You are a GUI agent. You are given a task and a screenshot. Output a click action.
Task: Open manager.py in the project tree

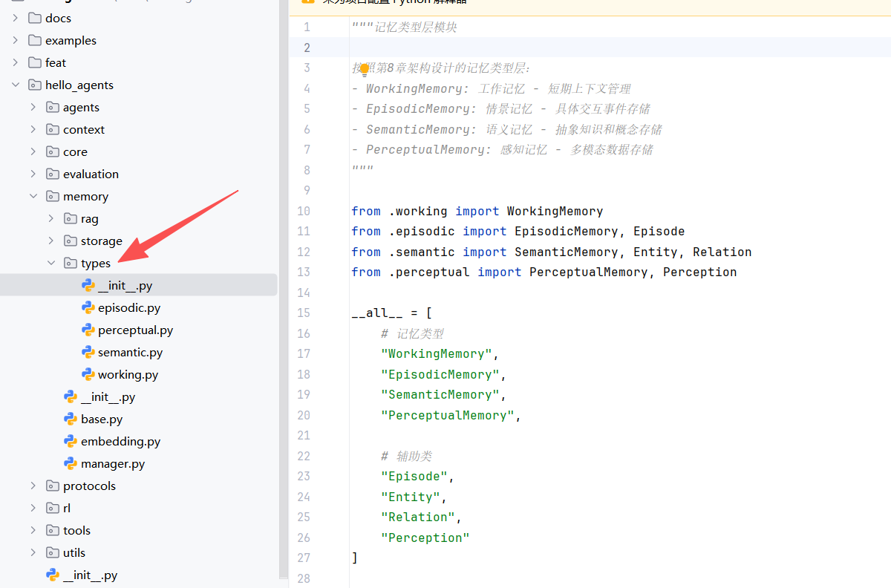click(x=113, y=463)
